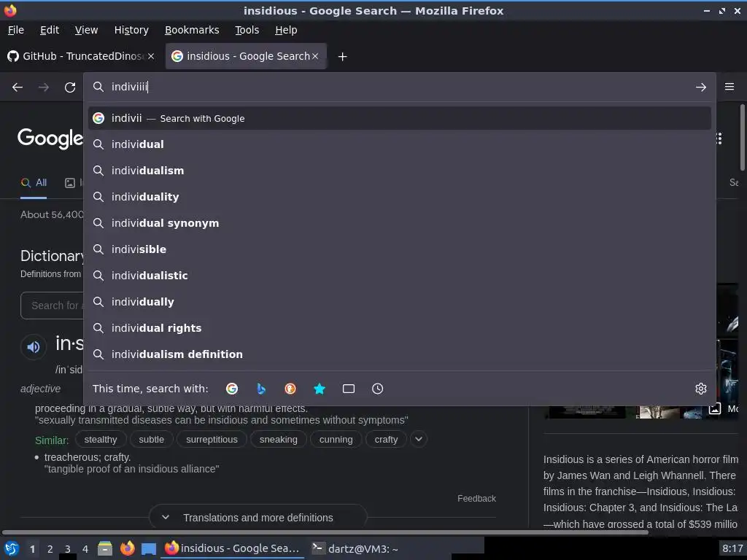Select suggestion 'individuality'
The width and height of the screenshot is (747, 560).
[399, 197]
